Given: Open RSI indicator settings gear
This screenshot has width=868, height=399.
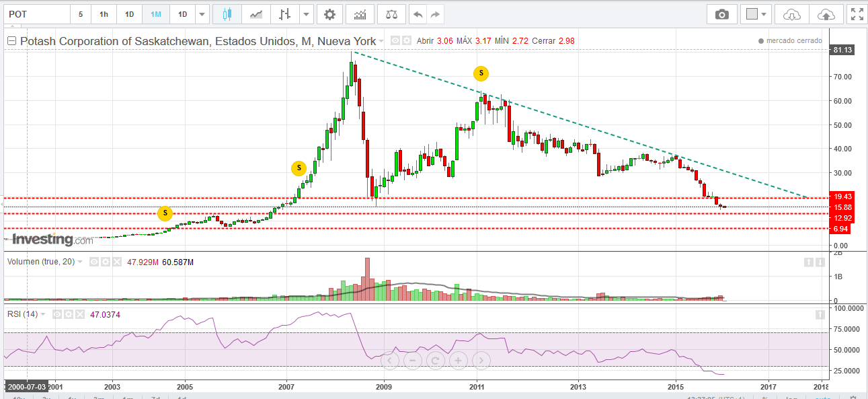Looking at the screenshot, I should (x=68, y=314).
